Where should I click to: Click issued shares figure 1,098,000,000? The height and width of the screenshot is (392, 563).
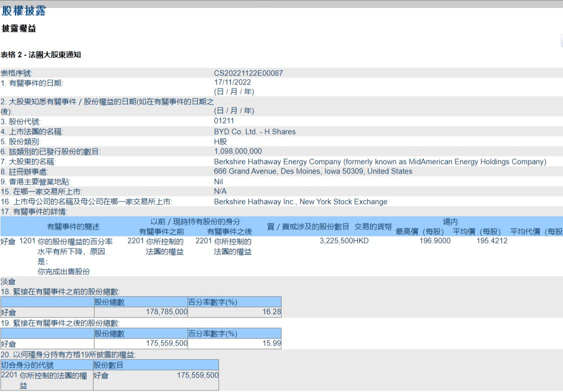click(237, 151)
